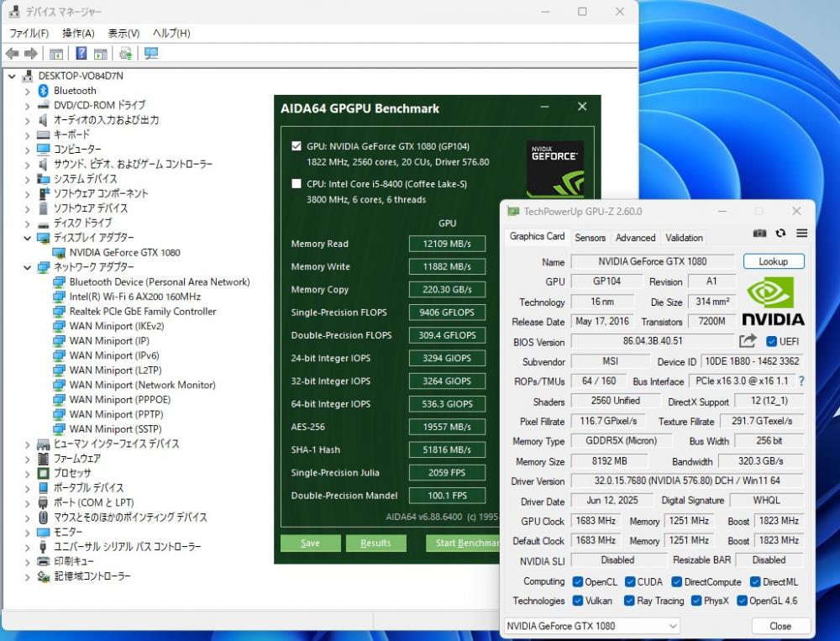Select the 記憶域コントローラー storage icon
The height and width of the screenshot is (641, 840).
click(x=44, y=576)
